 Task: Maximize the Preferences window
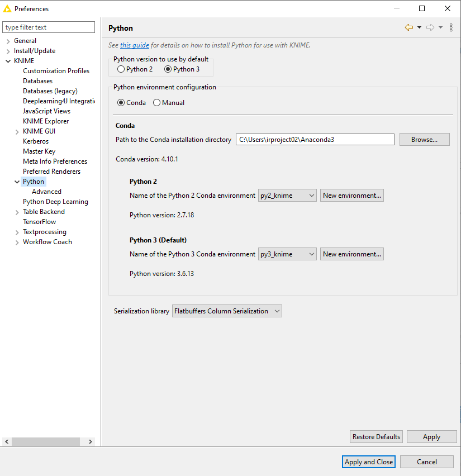coord(422,8)
